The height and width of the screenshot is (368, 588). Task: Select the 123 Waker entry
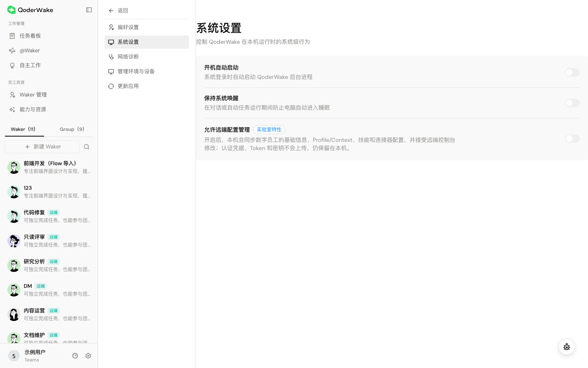pyautogui.click(x=49, y=192)
